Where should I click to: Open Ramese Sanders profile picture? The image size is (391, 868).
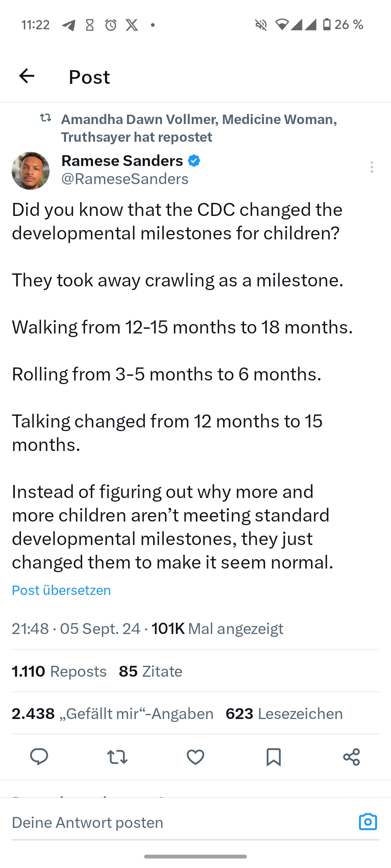31,171
